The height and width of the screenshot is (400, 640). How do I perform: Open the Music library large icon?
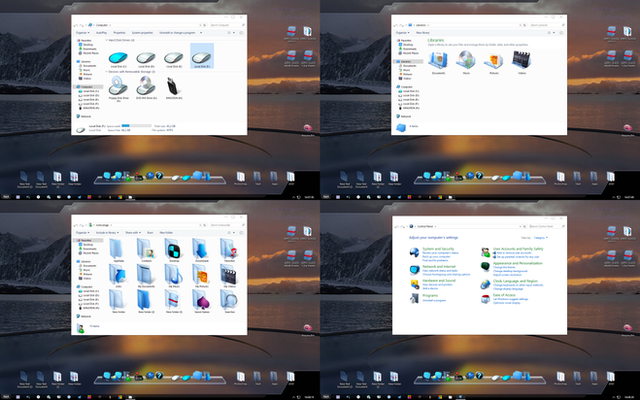pos(466,60)
